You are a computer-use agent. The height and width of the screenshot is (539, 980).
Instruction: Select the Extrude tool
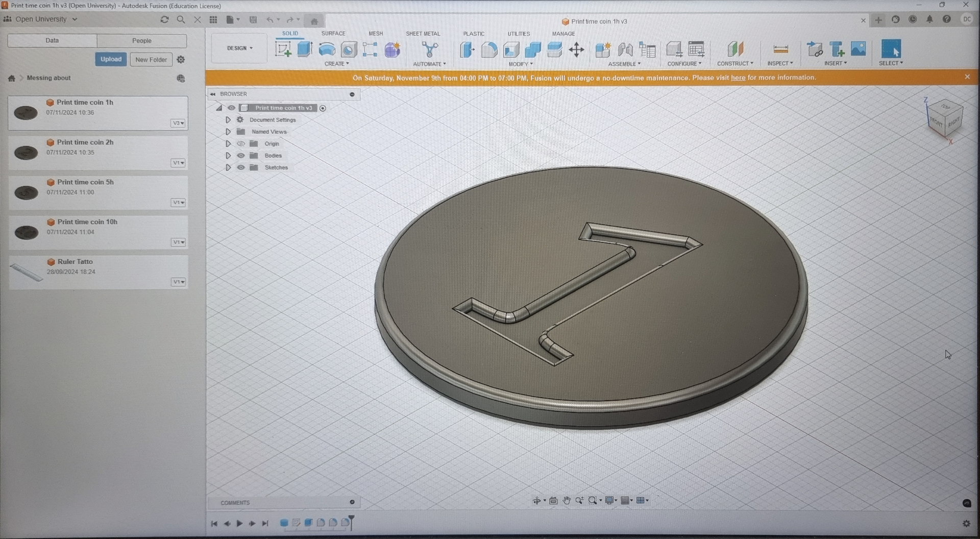[x=305, y=50]
